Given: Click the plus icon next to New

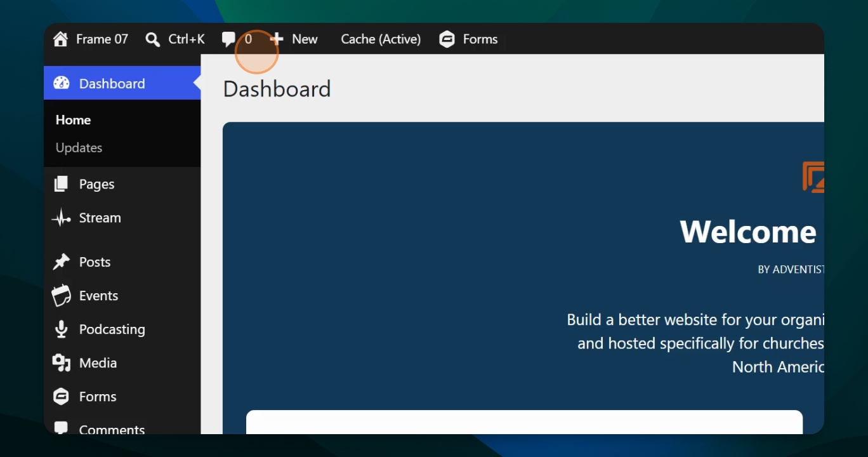Looking at the screenshot, I should tap(277, 39).
